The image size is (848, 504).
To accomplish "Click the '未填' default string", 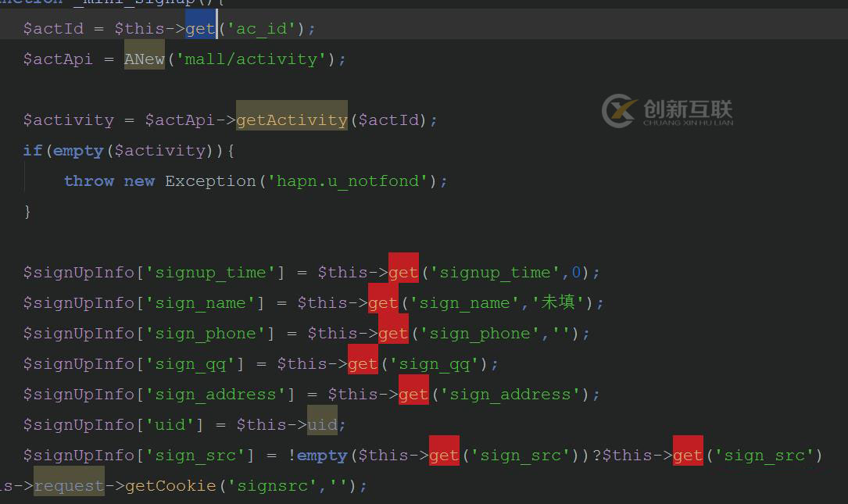I will [558, 302].
